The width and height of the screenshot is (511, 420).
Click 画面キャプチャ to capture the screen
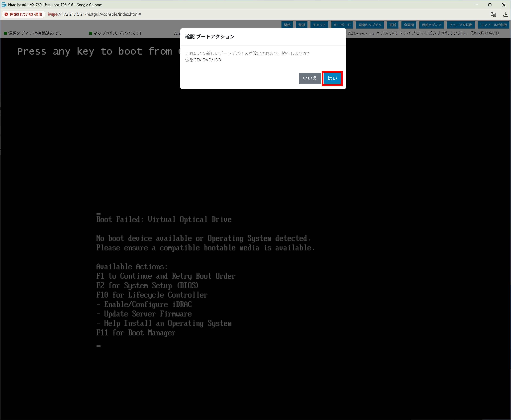pos(369,25)
